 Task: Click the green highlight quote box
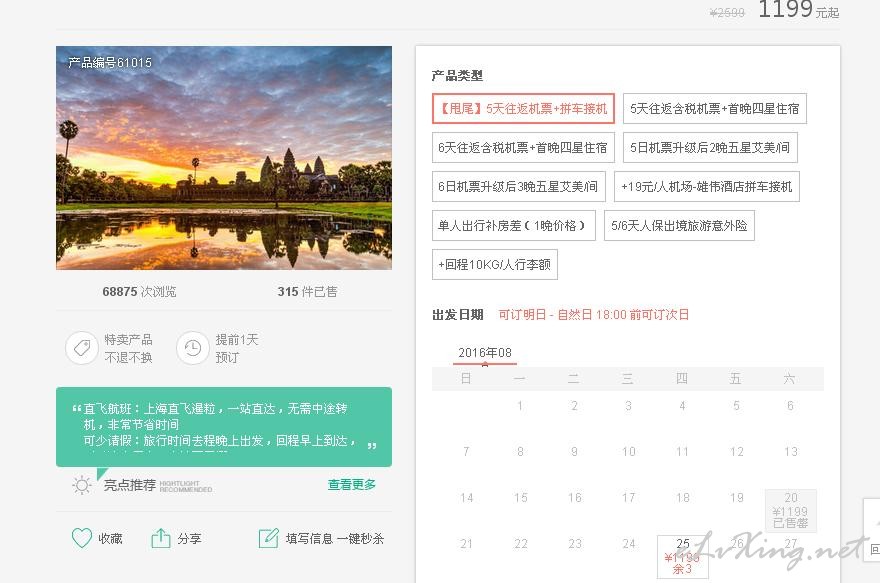[x=224, y=426]
